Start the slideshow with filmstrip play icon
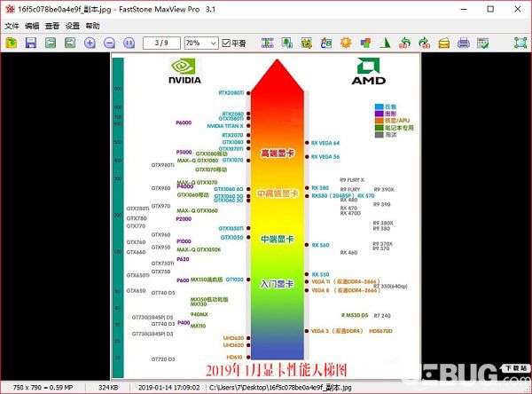This screenshot has width=532, height=394. pos(268,43)
